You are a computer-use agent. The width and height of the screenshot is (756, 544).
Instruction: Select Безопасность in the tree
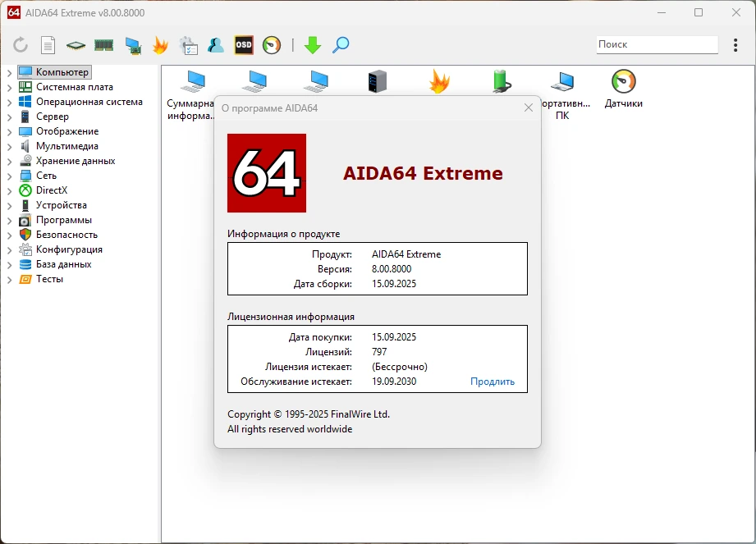coord(57,235)
